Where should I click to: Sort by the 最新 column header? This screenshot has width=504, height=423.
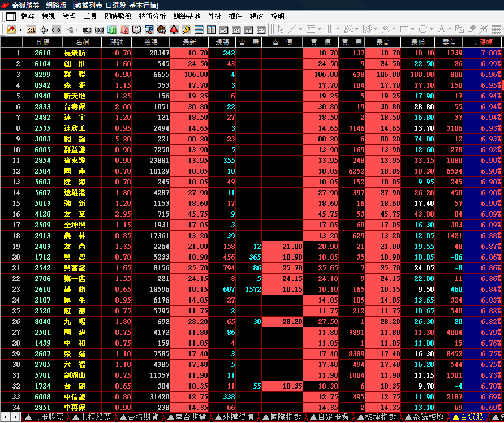tap(189, 42)
